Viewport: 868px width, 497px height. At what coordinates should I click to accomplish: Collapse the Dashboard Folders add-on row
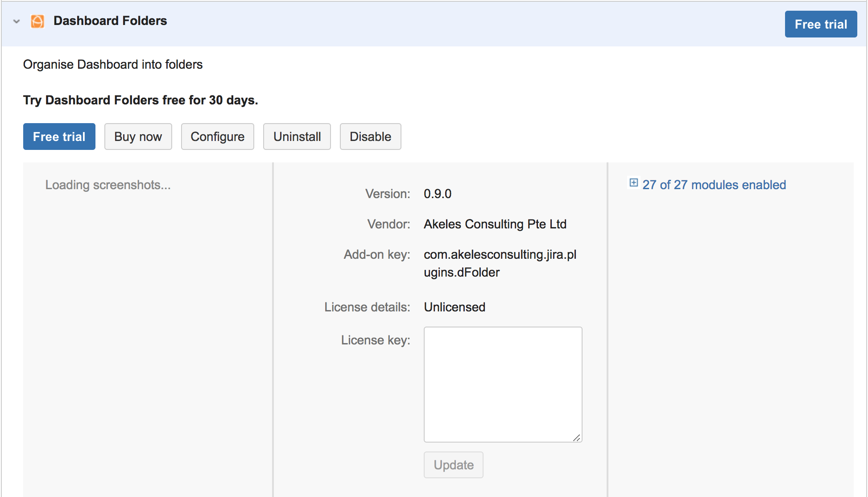pyautogui.click(x=17, y=21)
